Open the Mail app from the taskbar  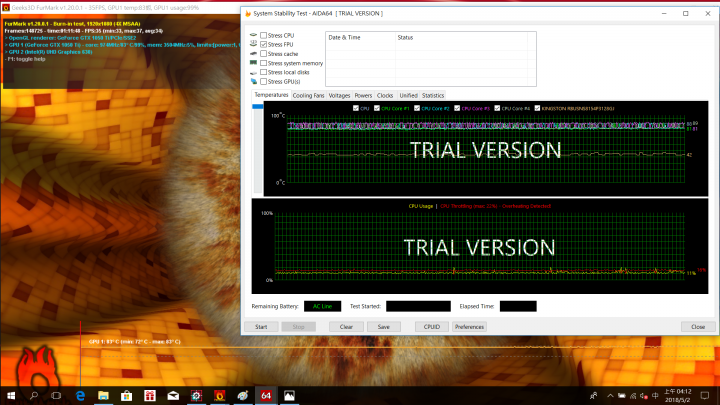(x=173, y=395)
